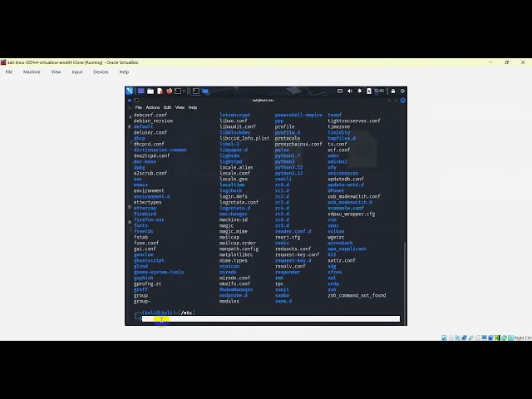Click VirtualBox network status icon
This screenshot has width=532, height=399.
[464, 337]
